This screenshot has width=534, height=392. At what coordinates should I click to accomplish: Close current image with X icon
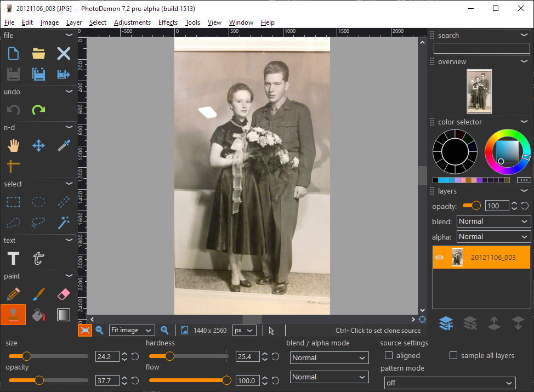point(64,54)
